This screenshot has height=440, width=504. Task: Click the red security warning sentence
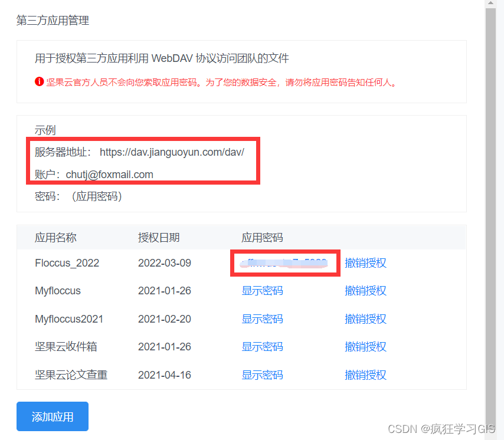[x=222, y=82]
